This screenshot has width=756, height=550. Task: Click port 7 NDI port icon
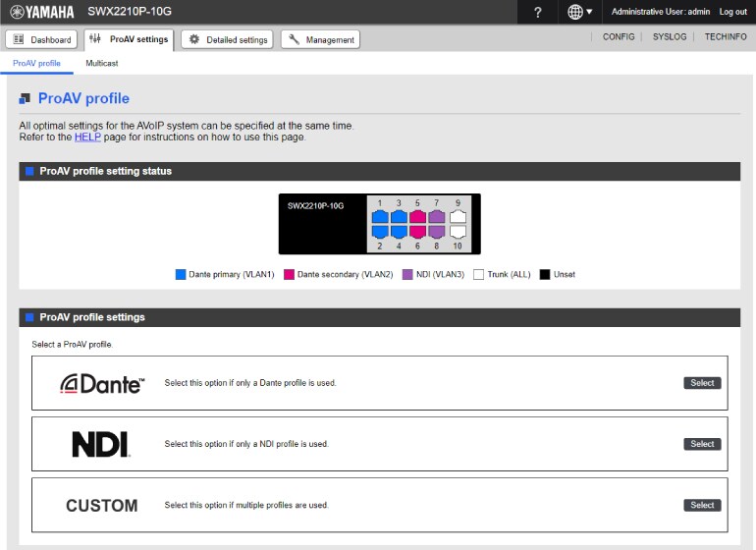(437, 216)
